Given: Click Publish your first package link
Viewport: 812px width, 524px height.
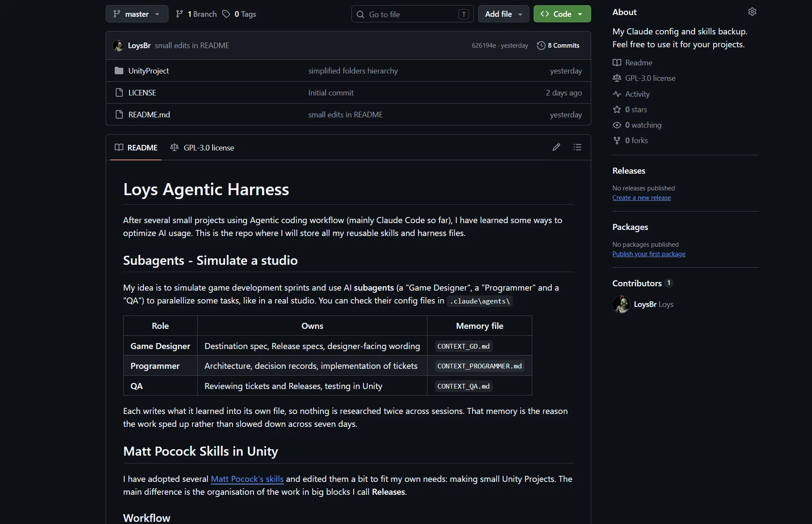Looking at the screenshot, I should coord(649,254).
